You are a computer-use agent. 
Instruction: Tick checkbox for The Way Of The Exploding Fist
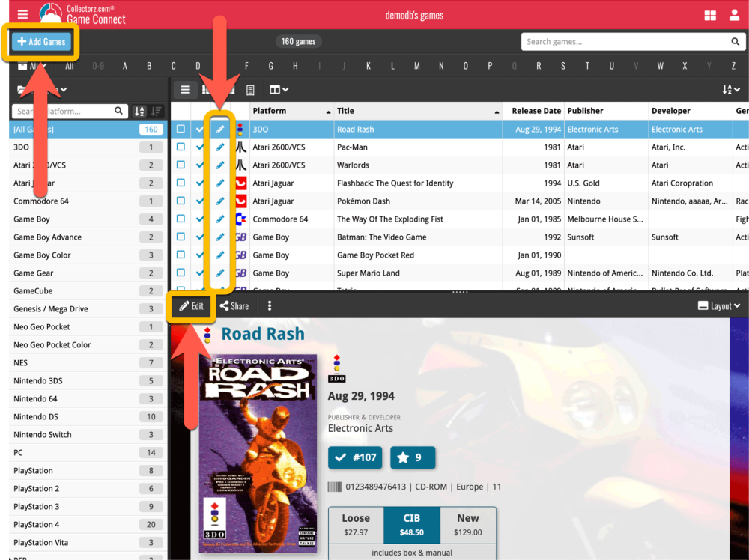181,219
